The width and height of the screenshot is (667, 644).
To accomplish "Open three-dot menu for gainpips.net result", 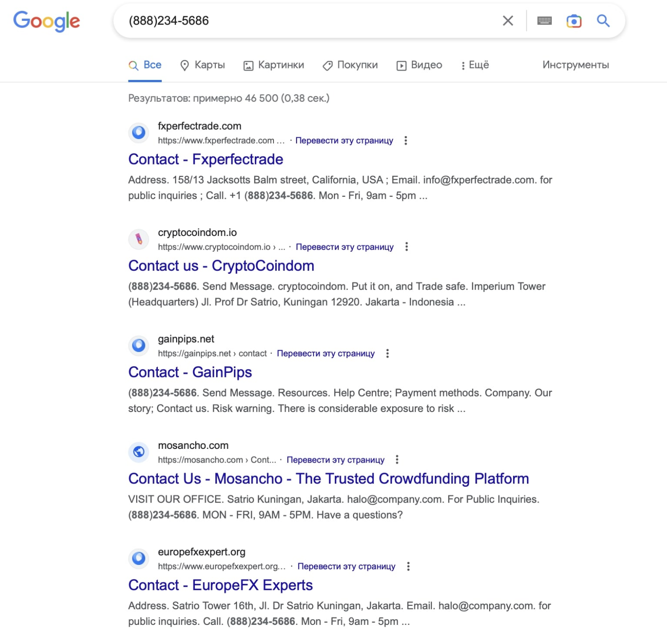I will point(387,354).
